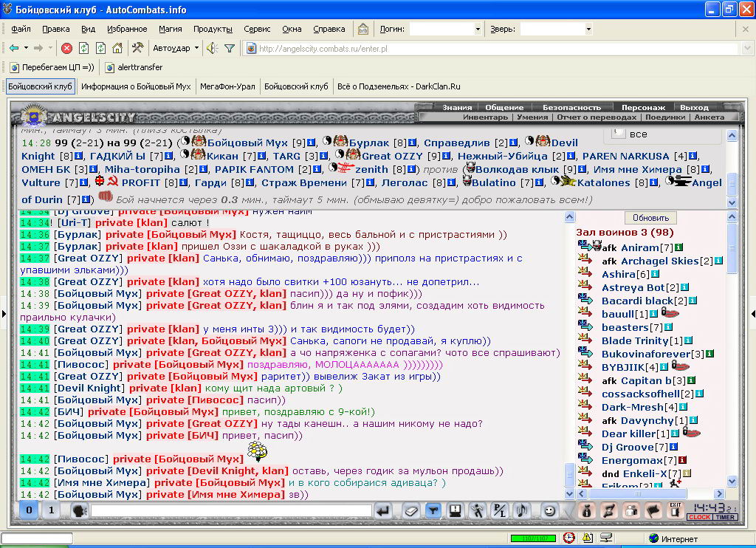Image resolution: width=756 pixels, height=548 pixels.
Task: Open the Сервис menu
Action: (x=257, y=29)
